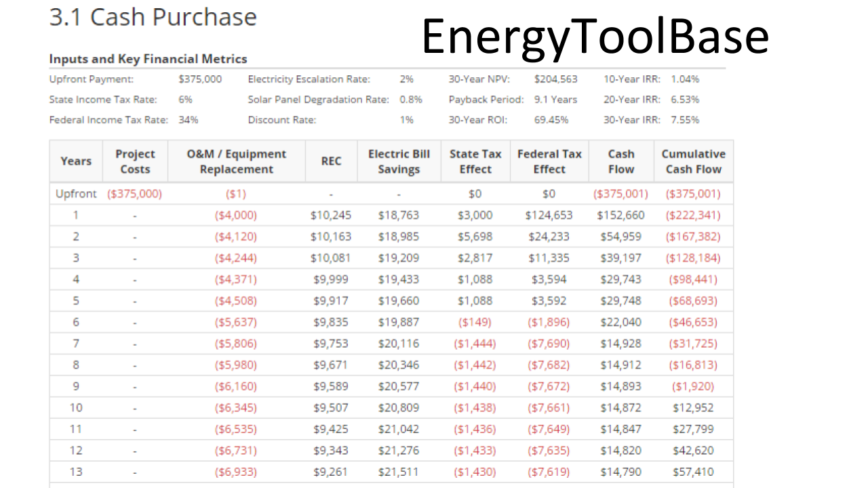
Task: Click the '$21,511' bill savings cell
Action: (x=399, y=472)
